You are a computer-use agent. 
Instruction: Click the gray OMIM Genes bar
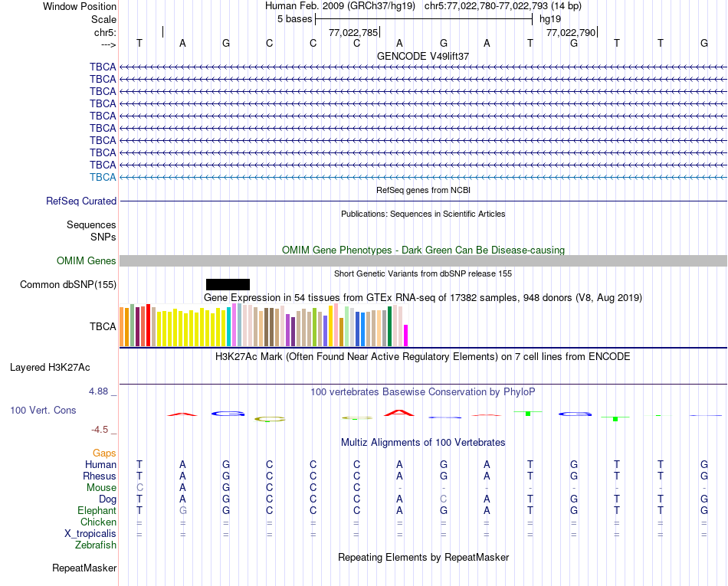tap(423, 260)
